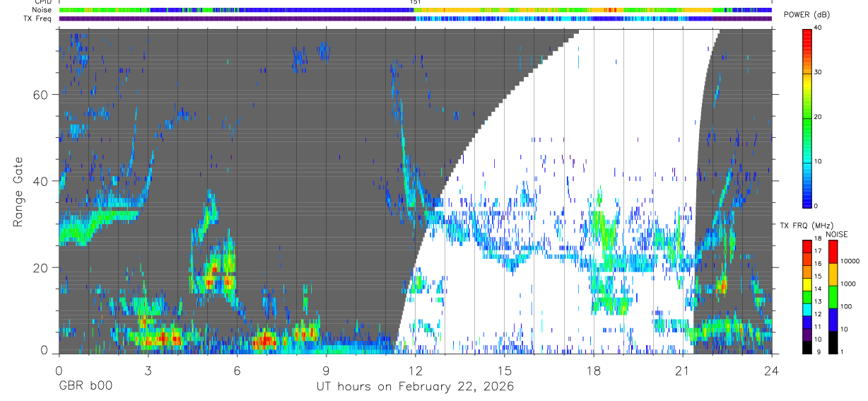Select the orange 1000–10000 band in NOISE colorbar
The height and width of the screenshot is (401, 868).
tap(833, 274)
